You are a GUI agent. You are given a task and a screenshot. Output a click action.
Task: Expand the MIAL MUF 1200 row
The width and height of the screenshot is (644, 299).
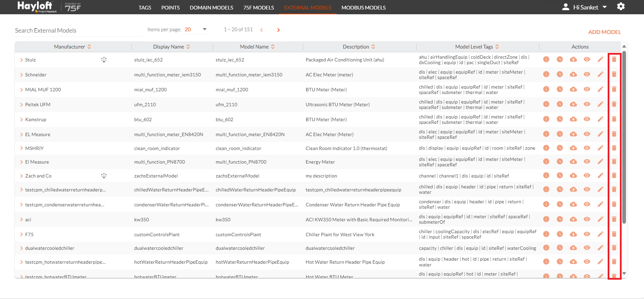pos(21,90)
